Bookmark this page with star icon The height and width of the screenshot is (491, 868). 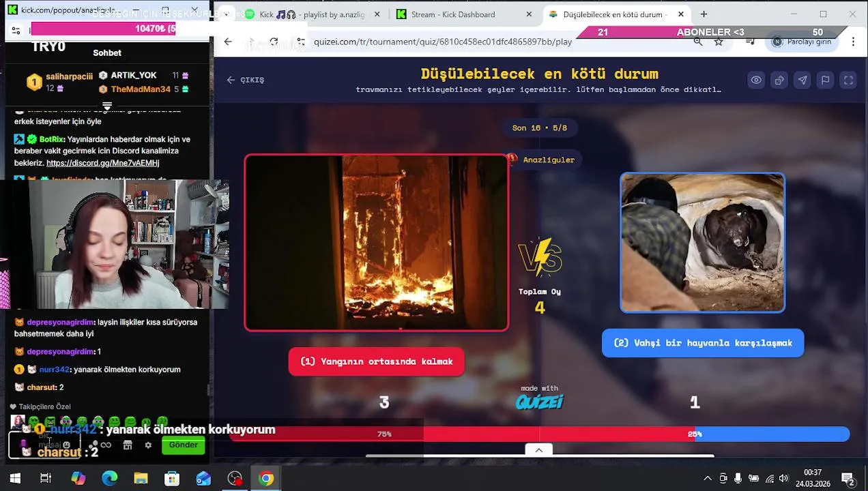pos(719,42)
